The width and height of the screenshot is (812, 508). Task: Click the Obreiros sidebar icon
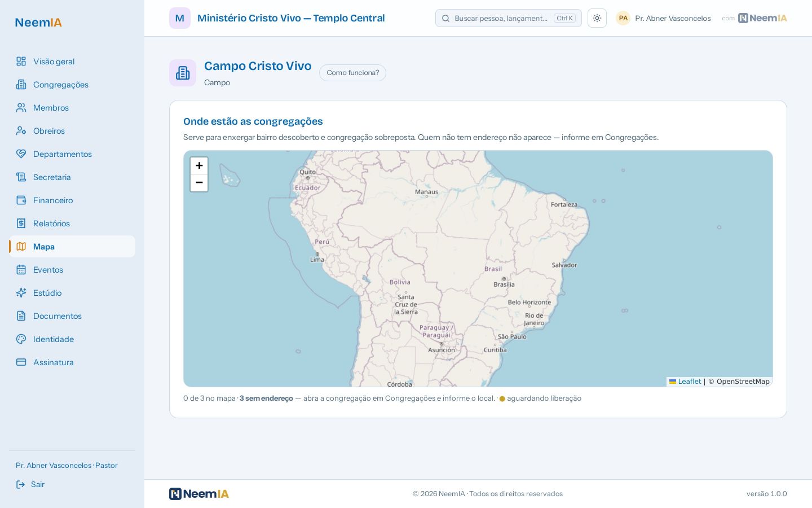point(21,131)
